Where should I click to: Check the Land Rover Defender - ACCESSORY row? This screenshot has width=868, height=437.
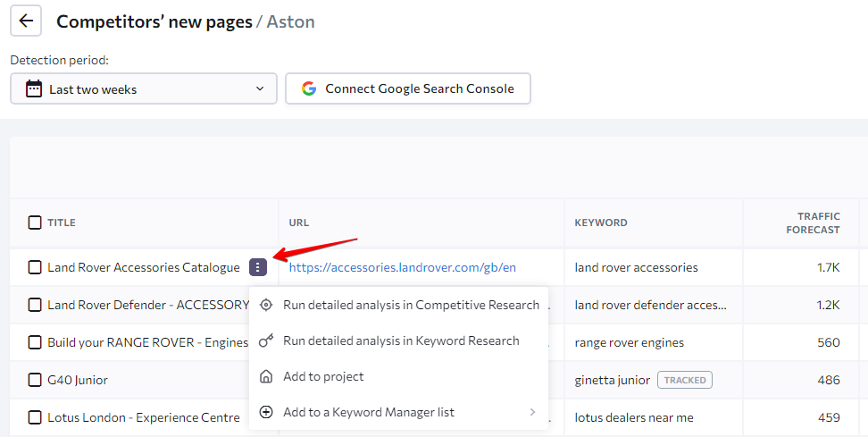click(34, 305)
